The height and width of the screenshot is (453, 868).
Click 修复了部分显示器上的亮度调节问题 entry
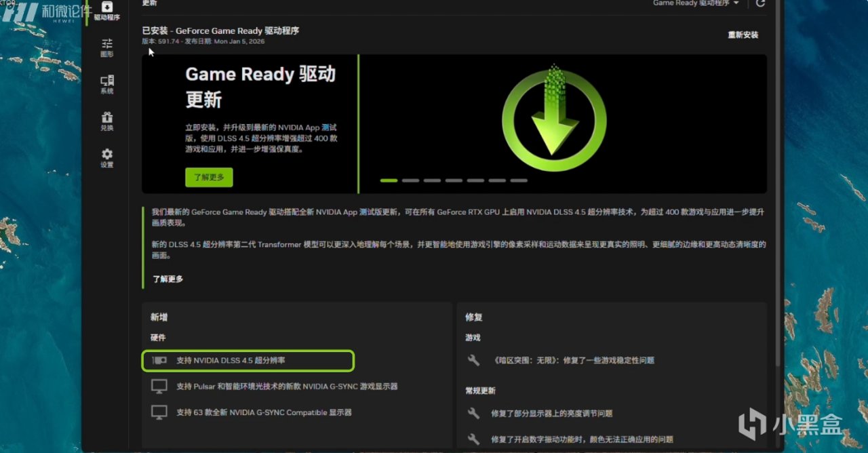552,413
